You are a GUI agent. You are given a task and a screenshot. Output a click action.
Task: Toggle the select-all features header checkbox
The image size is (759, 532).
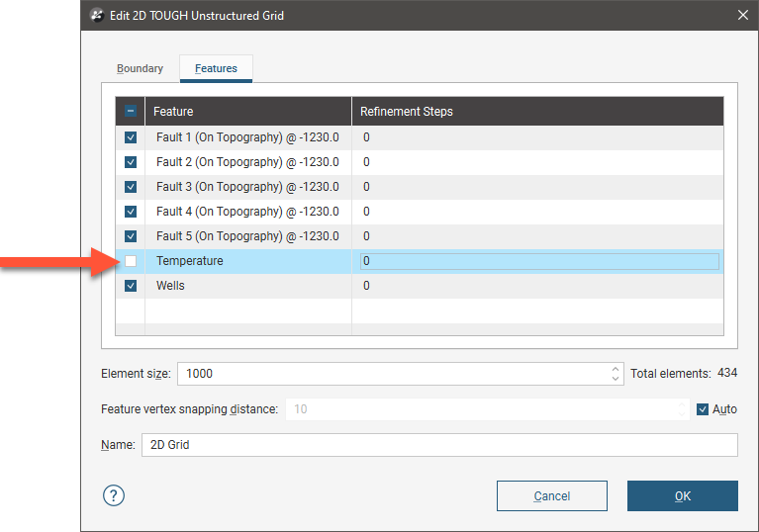(131, 112)
